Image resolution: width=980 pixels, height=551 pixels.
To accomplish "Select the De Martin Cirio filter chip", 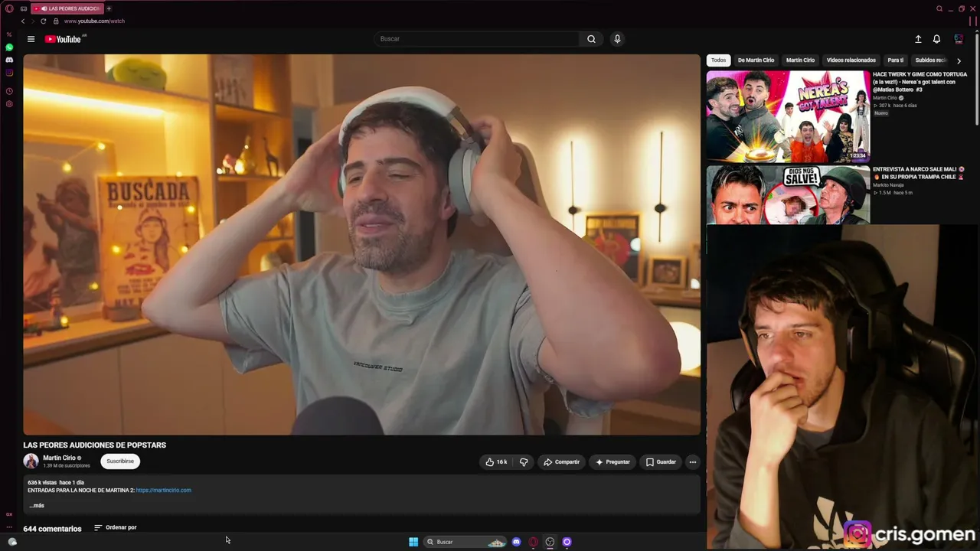I will [756, 60].
